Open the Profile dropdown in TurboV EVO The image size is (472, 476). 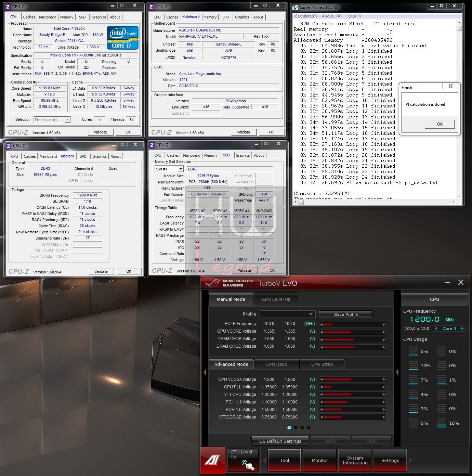[287, 314]
